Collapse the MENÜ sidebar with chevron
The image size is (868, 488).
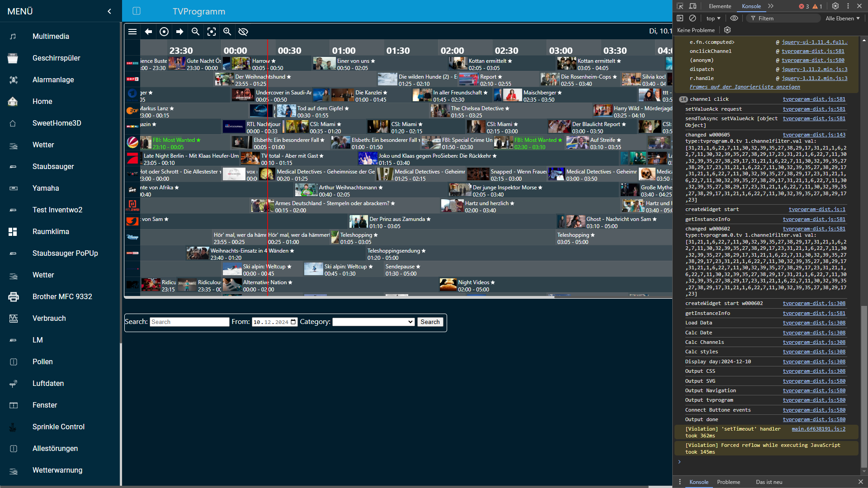pos(109,11)
